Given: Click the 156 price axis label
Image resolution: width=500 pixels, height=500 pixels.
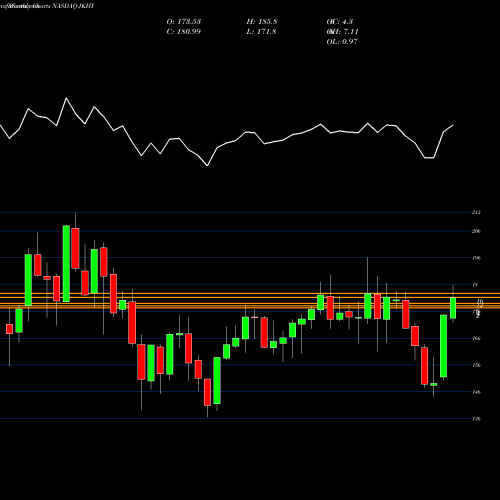Looking at the screenshot, I should click(476, 365).
